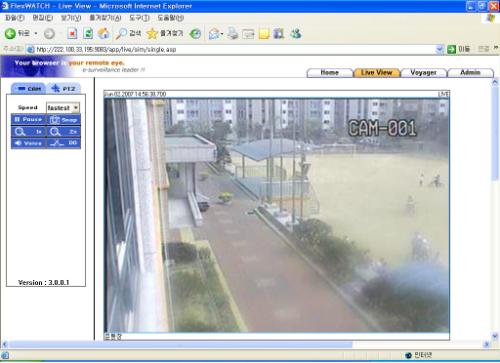Image resolution: width=500 pixels, height=363 pixels.
Task: Toggle the DO output switch
Action: pos(63,143)
